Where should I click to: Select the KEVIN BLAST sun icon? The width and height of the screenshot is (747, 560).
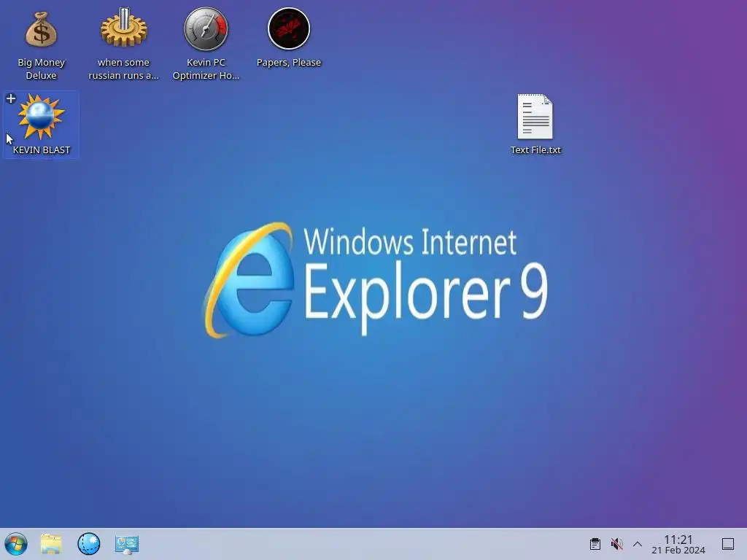41,117
